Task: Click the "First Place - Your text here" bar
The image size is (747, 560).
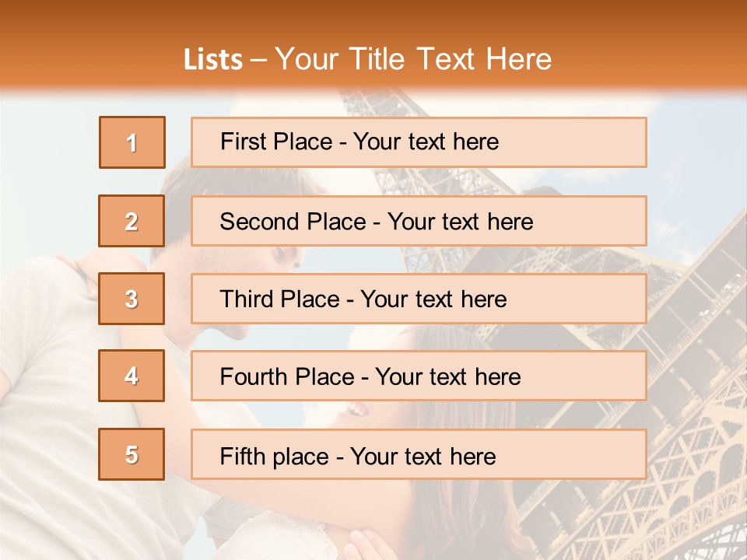Action: click(419, 142)
